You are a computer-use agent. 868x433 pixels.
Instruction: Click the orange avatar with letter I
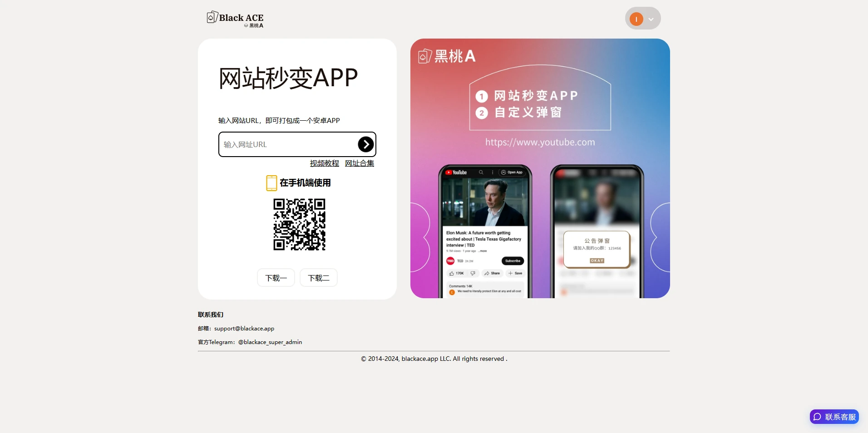[x=636, y=19]
